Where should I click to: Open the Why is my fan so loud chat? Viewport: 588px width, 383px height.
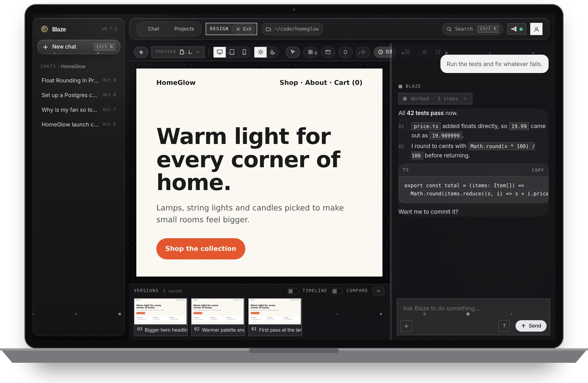click(79, 110)
